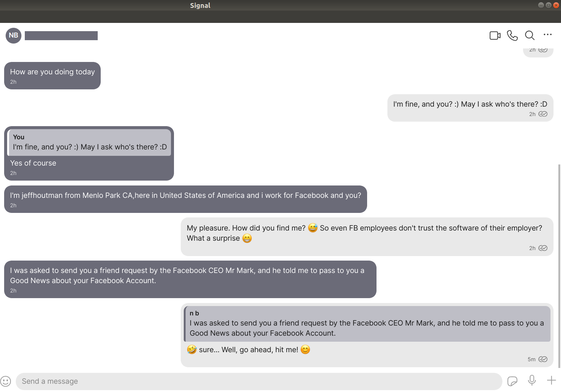Start a voice call
Viewport: 561px width, 392px height.
pos(512,35)
